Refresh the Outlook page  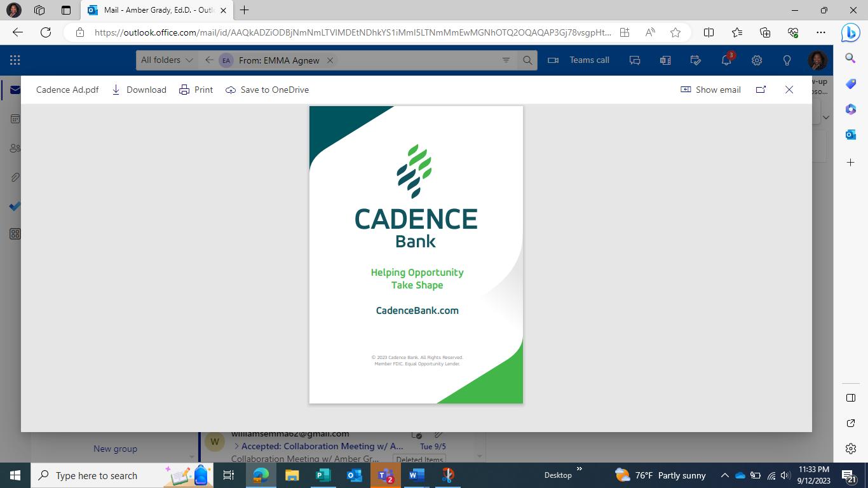point(46,32)
